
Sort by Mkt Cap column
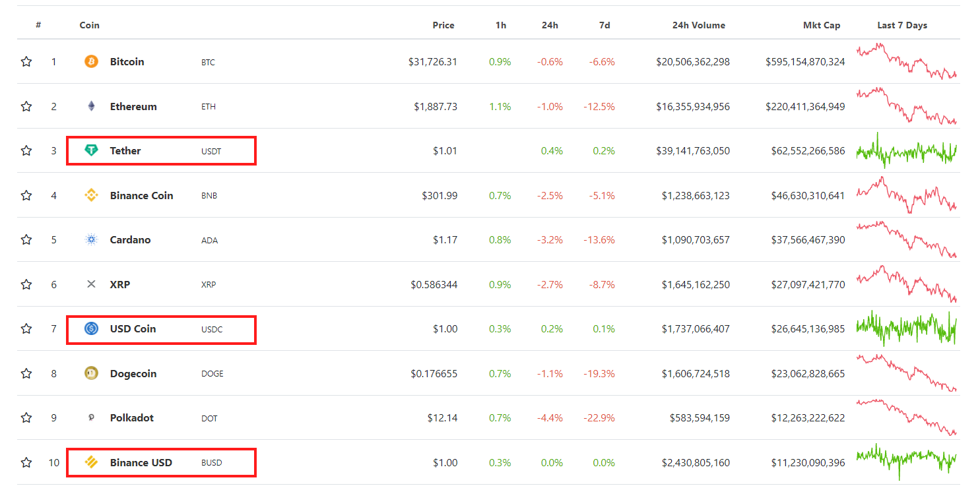tap(822, 25)
